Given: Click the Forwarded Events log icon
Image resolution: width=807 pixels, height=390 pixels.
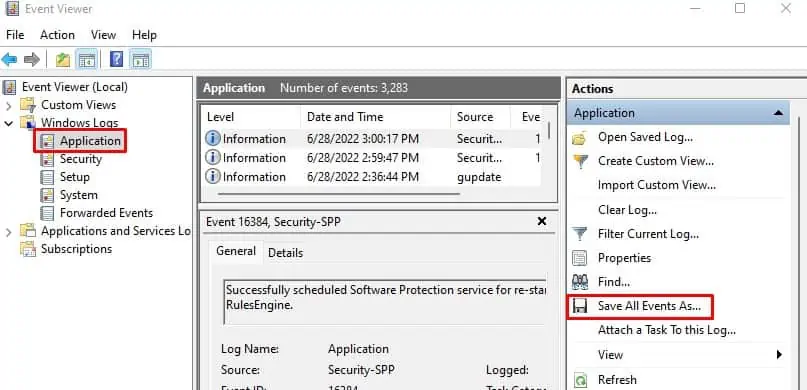Looking at the screenshot, I should point(47,214).
